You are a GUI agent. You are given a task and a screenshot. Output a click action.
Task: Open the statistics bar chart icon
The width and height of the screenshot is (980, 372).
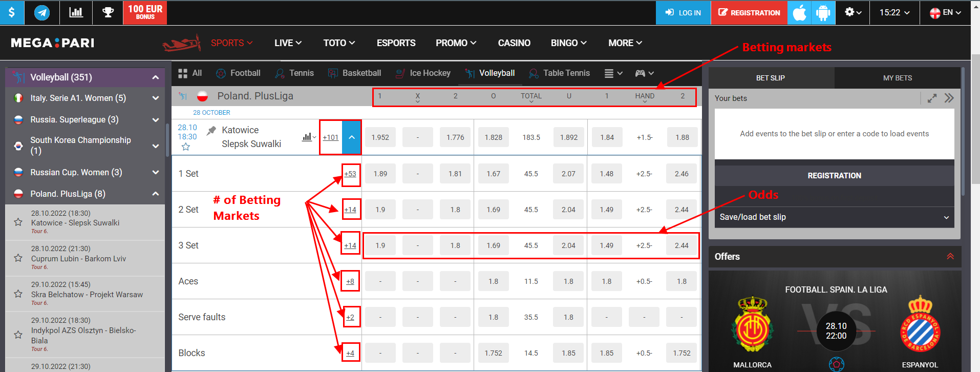point(76,12)
